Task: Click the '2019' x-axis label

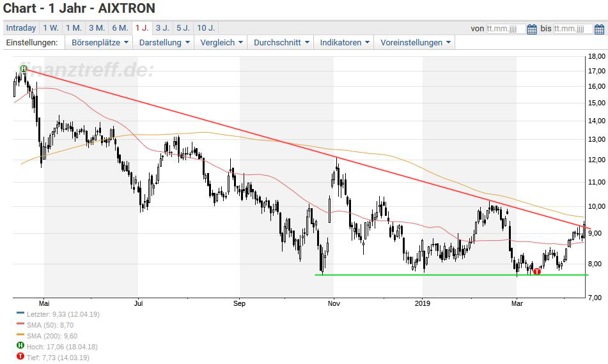Action: (422, 303)
